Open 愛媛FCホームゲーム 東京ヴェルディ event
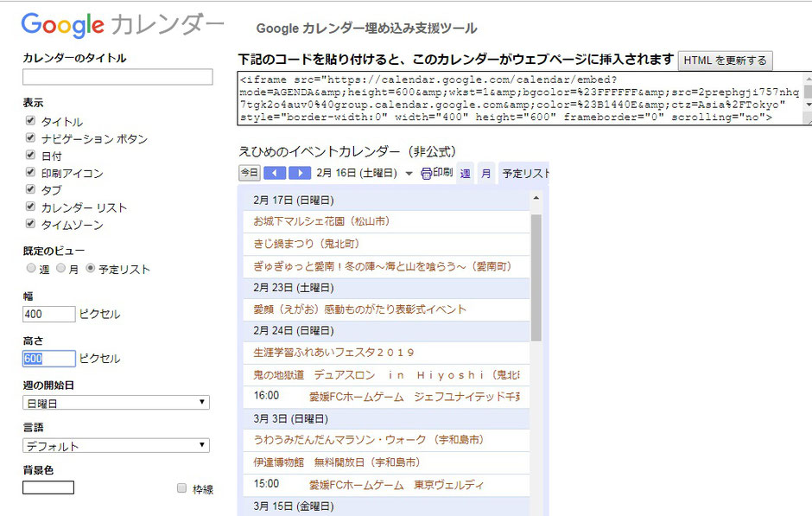 point(396,485)
